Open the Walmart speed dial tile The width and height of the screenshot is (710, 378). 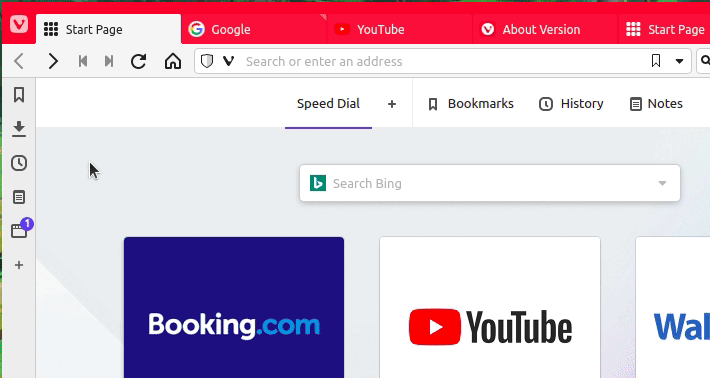pos(673,307)
